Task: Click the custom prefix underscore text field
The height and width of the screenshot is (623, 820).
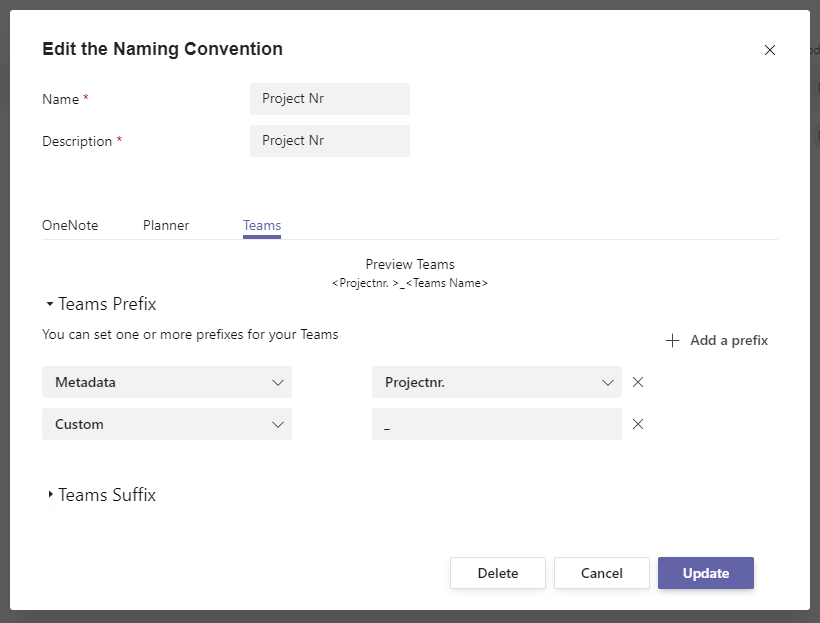Action: point(497,424)
